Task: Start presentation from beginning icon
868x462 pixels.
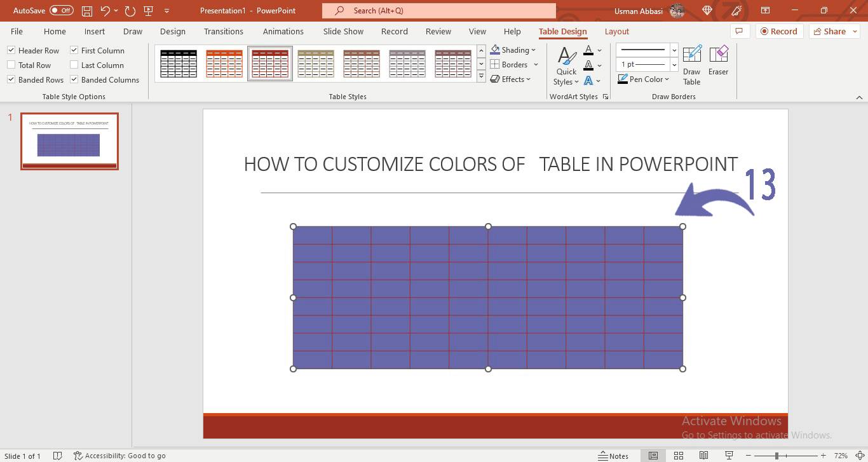Action: click(x=149, y=11)
